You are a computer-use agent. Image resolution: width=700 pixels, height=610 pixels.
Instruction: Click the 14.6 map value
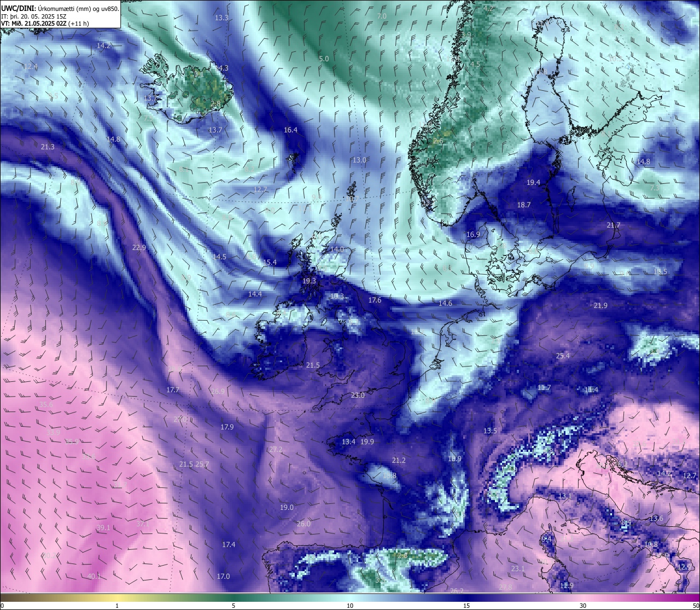[445, 303]
